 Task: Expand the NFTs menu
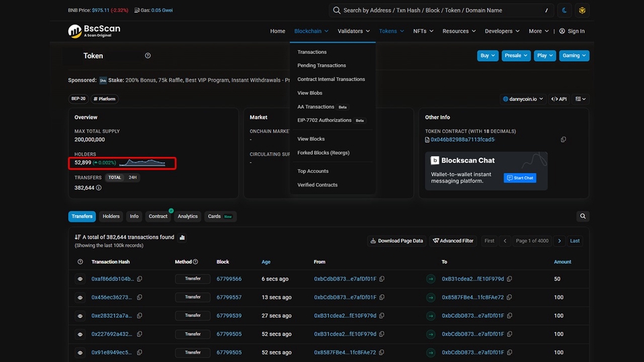coord(423,32)
